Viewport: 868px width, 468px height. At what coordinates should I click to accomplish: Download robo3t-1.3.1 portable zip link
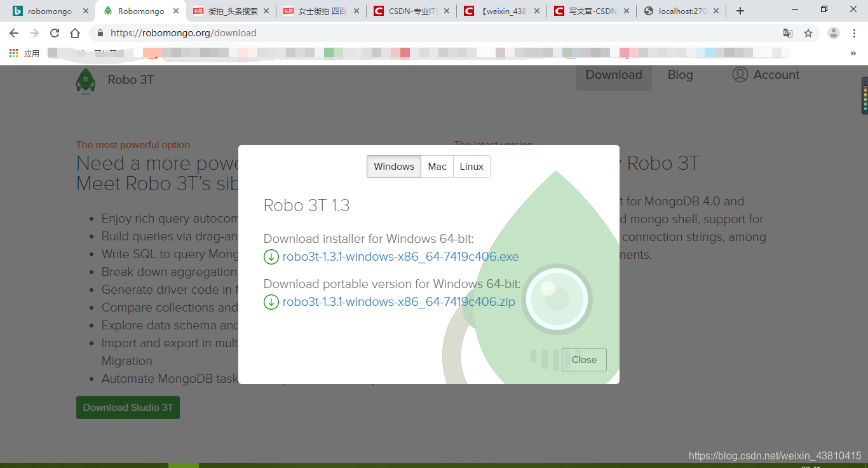point(398,301)
